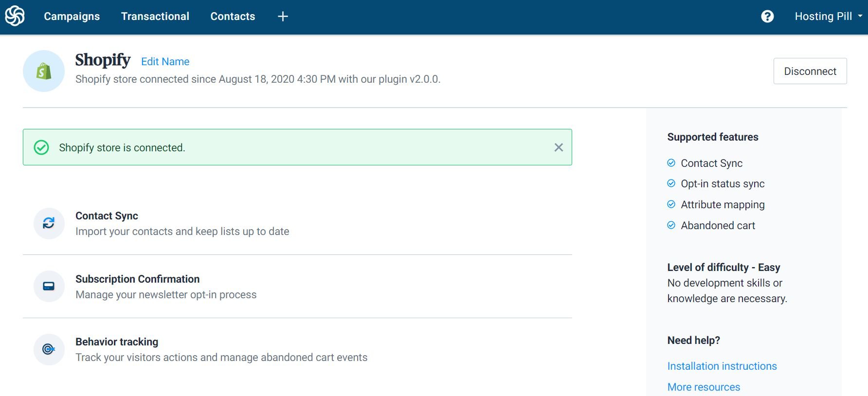This screenshot has height=396, width=868.
Task: Dismiss the store connected alert
Action: pos(559,147)
